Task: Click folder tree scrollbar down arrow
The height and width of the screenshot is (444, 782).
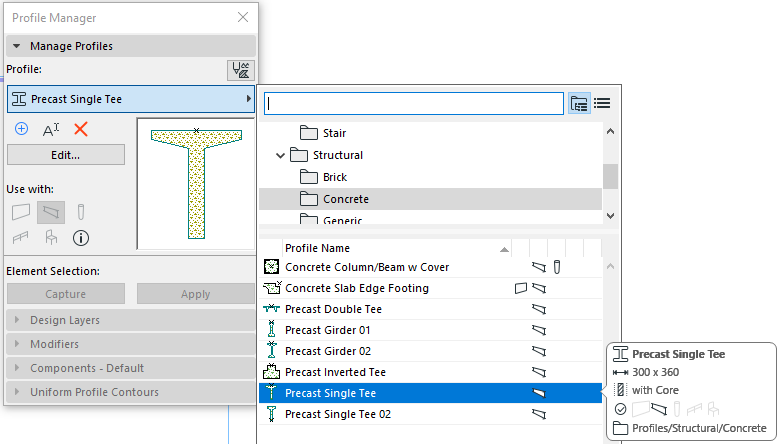Action: click(610, 216)
